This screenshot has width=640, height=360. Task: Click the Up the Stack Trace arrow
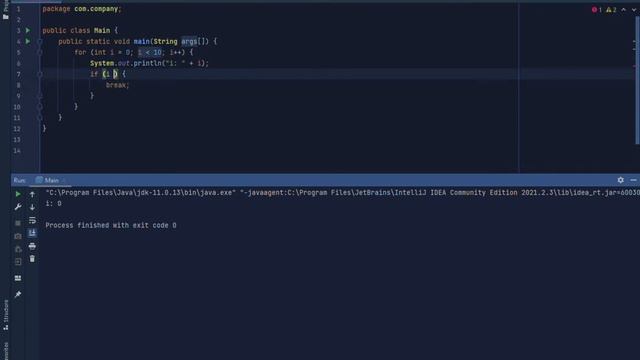(32, 194)
